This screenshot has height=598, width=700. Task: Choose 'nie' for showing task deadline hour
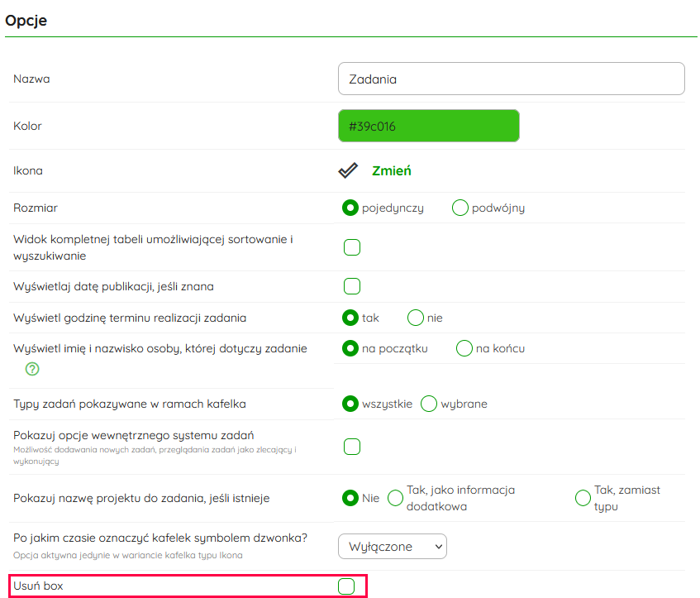pos(416,318)
